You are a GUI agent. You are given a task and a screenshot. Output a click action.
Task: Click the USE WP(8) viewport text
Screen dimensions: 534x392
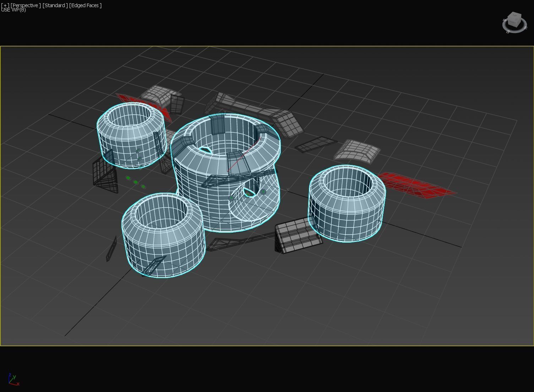tap(13, 10)
